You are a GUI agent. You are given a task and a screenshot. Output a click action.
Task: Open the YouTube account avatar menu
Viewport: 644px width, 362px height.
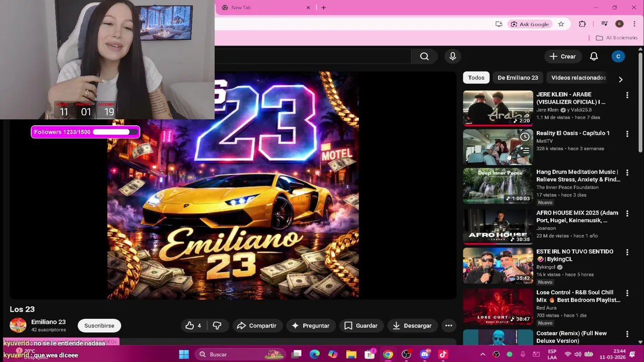coord(618,56)
